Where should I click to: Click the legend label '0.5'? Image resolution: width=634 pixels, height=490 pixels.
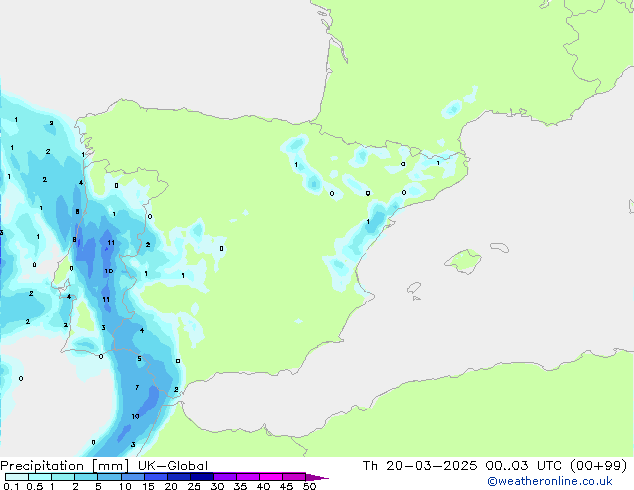click(35, 486)
